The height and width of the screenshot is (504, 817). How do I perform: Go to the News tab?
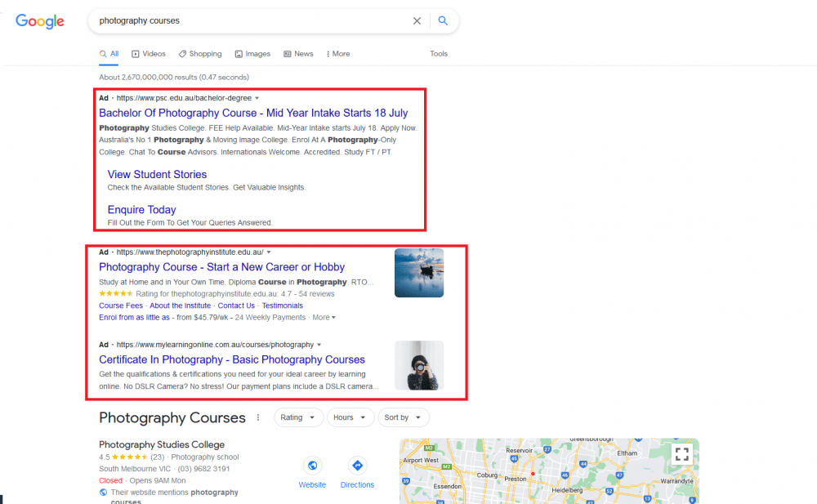(x=298, y=54)
